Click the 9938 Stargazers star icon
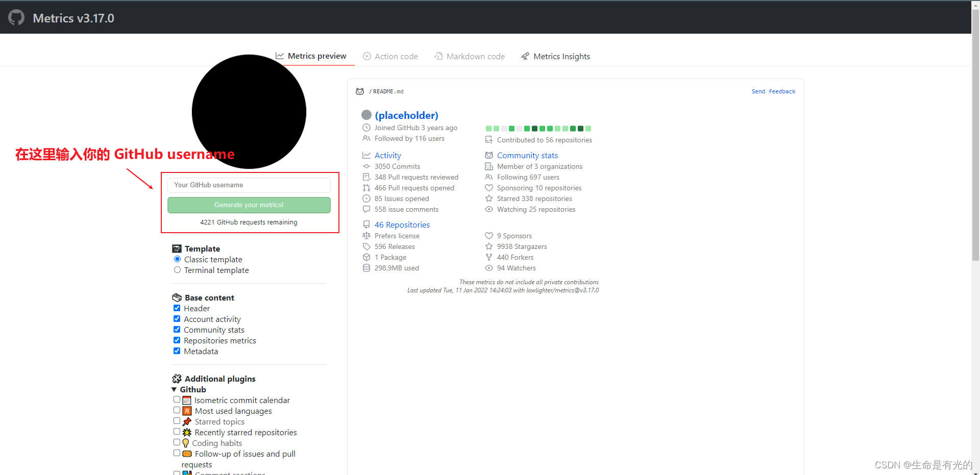Viewport: 980px width, 475px height. pos(489,246)
